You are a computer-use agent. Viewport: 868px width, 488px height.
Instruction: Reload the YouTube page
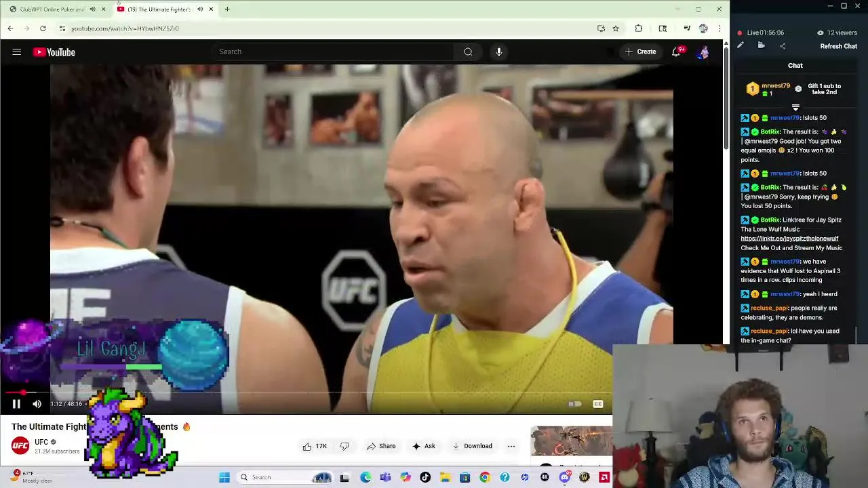pos(43,28)
